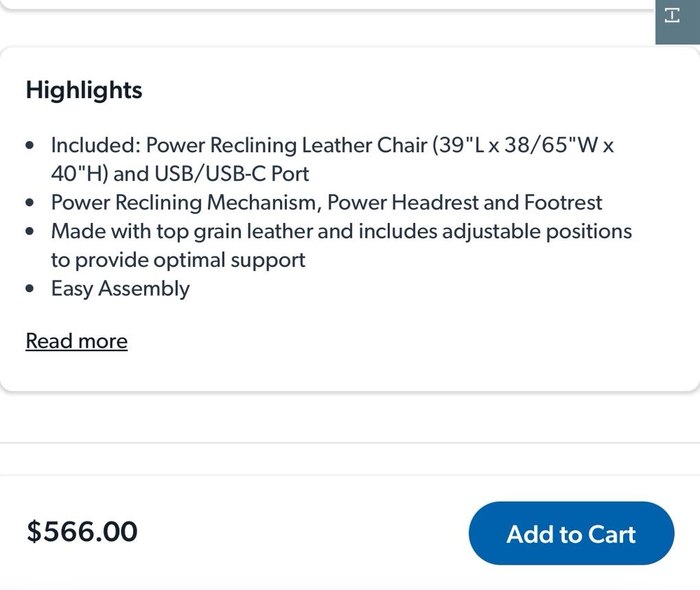Click the bullet dot beside "Made with top grain"
Image resolution: width=700 pixels, height=590 pixels.
point(30,232)
